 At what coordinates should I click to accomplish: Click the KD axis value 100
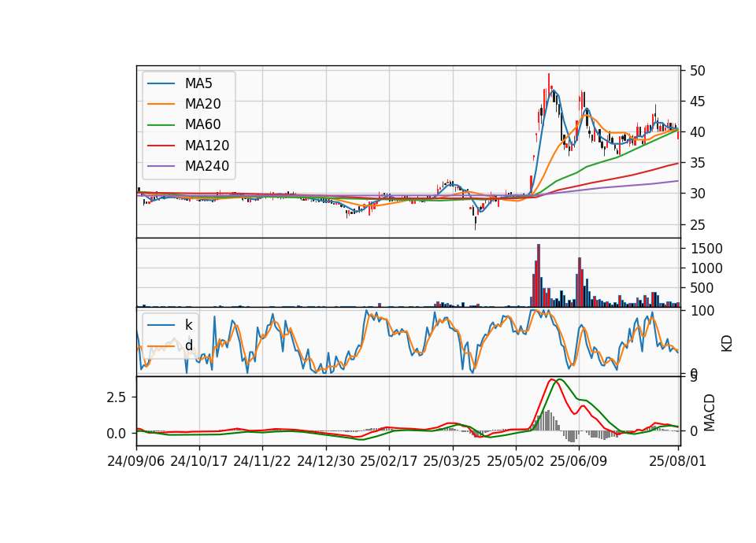pos(702,311)
